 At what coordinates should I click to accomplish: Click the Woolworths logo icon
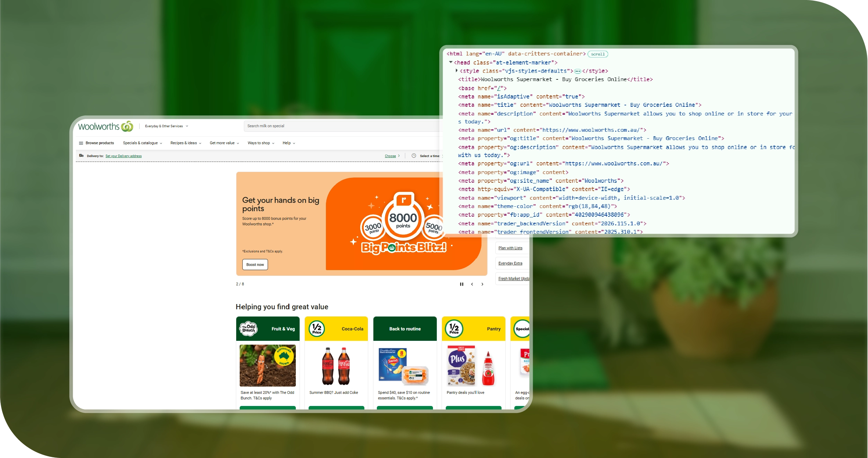point(127,127)
